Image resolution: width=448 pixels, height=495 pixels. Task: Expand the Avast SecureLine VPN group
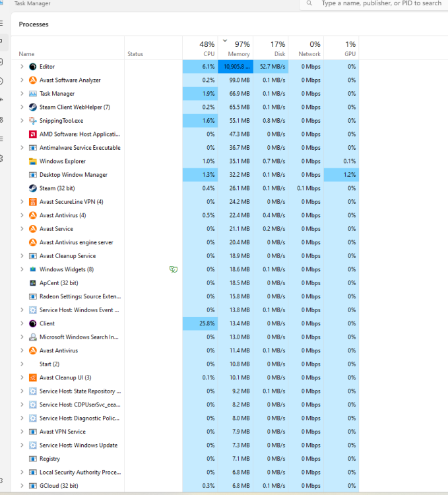(22, 202)
